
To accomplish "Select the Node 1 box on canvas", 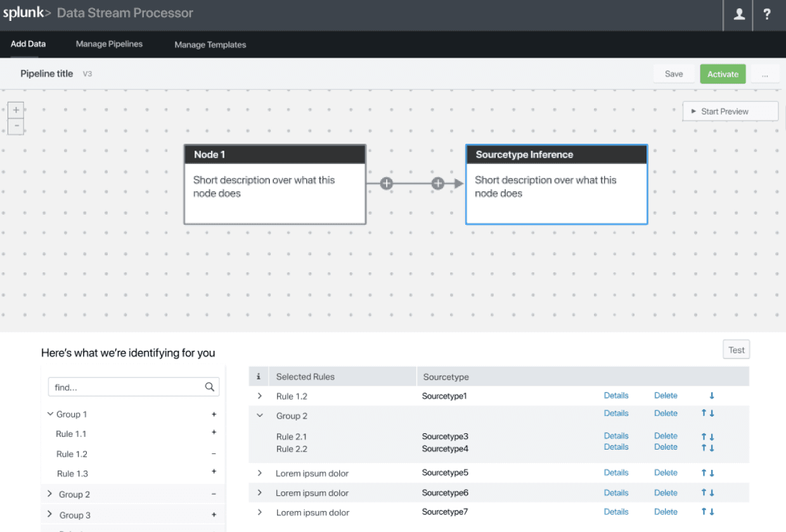I will [x=275, y=184].
